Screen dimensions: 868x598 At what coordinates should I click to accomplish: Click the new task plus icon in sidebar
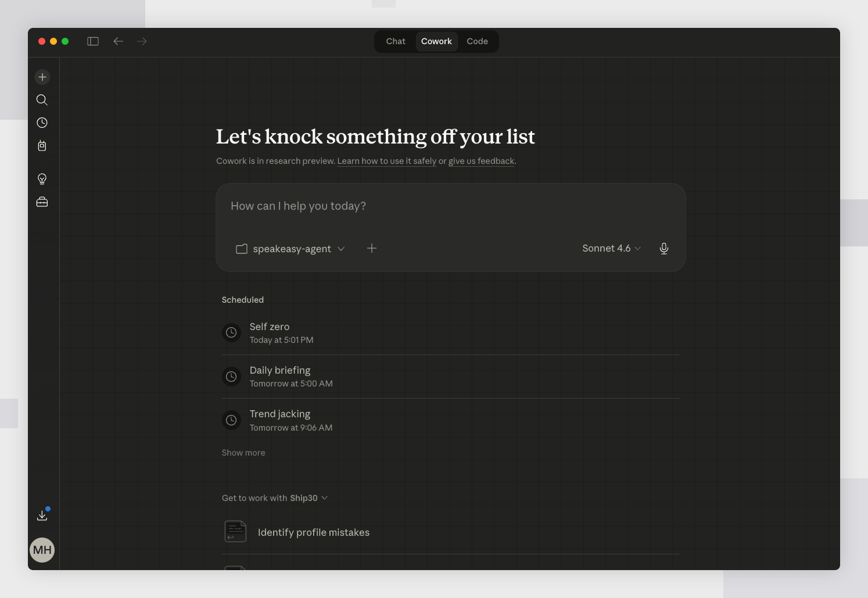pyautogui.click(x=42, y=77)
